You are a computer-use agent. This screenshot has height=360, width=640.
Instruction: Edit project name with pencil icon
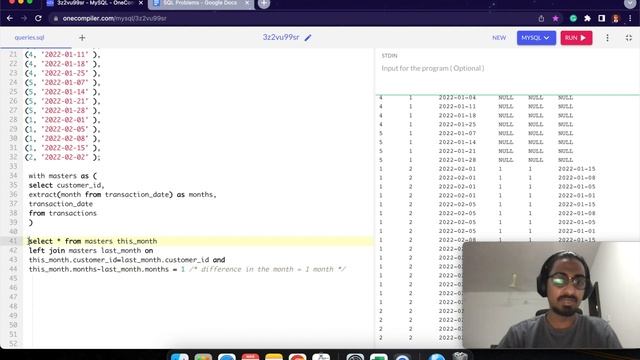[308, 38]
